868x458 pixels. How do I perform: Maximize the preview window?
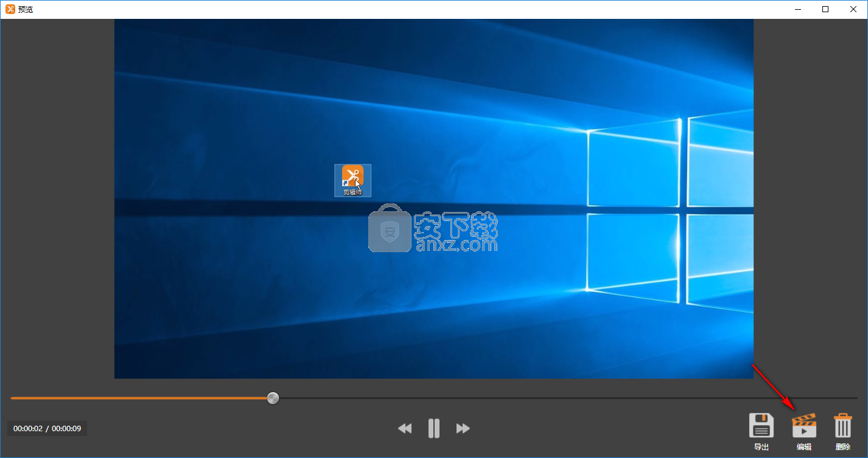click(825, 9)
